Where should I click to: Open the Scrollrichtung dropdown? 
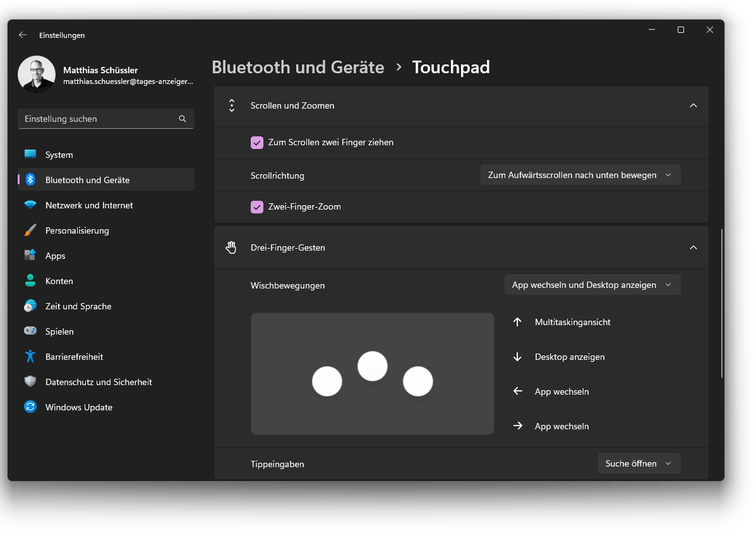(x=580, y=175)
